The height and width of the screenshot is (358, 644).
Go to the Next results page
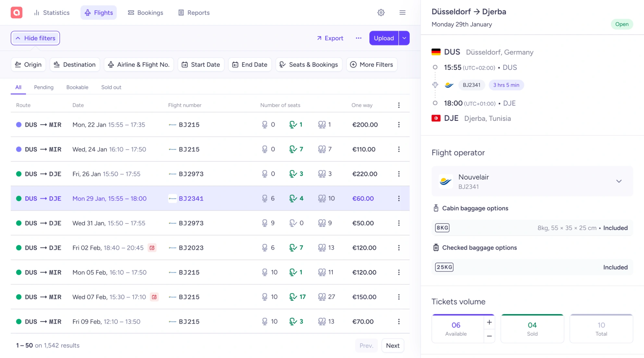[x=392, y=346]
